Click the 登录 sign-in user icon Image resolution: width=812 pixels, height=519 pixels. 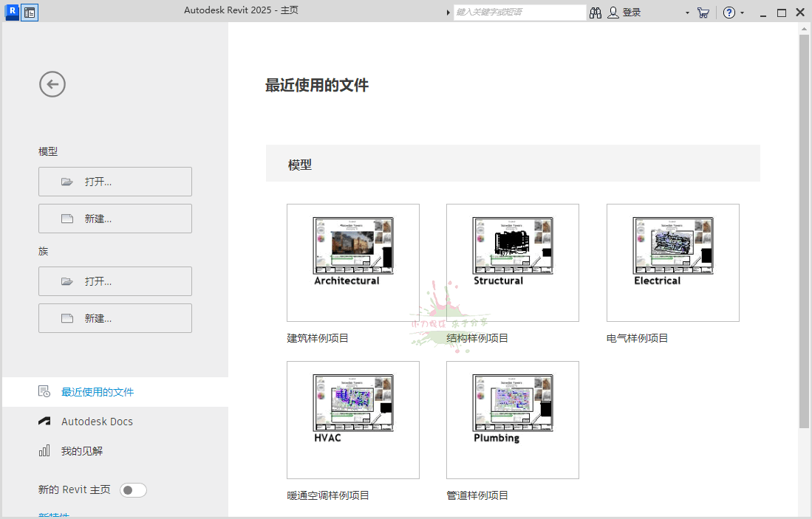point(614,12)
